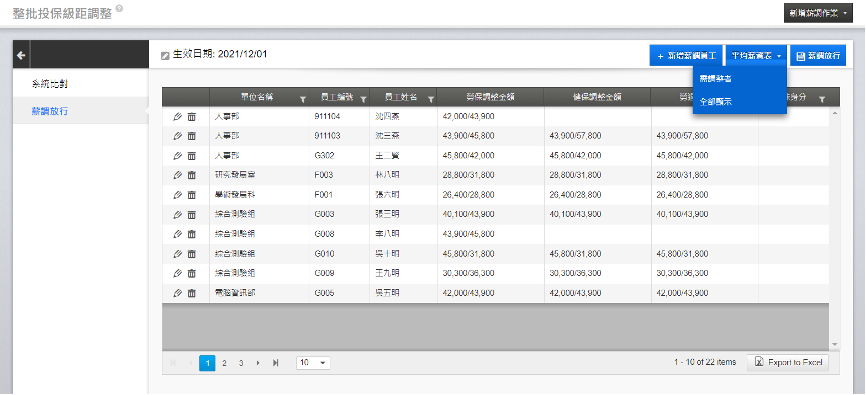Open the filter on the 員工姓名 column
This screenshot has width=866, height=395.
point(431,99)
